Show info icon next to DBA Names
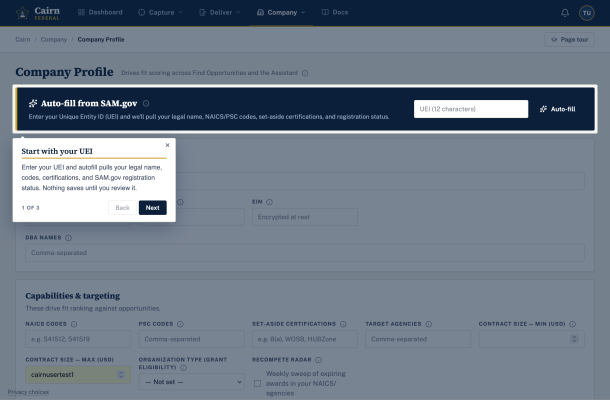Screen dimensions: 610x400 pos(68,238)
